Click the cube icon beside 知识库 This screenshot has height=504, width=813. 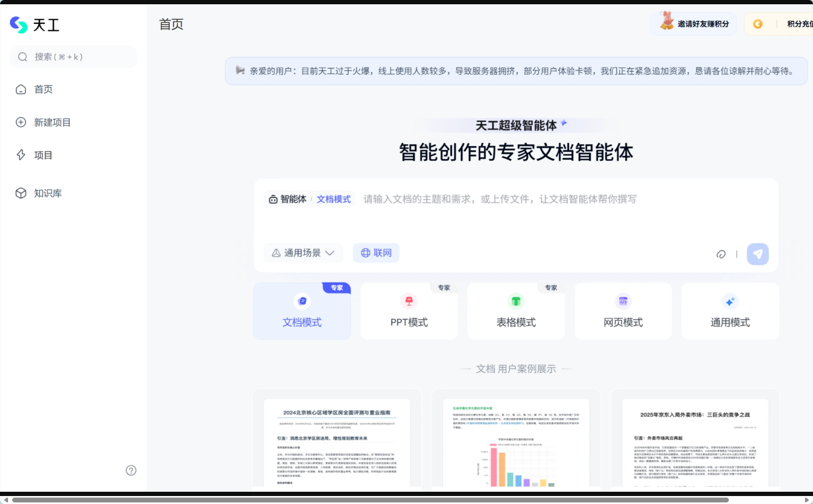(x=21, y=193)
